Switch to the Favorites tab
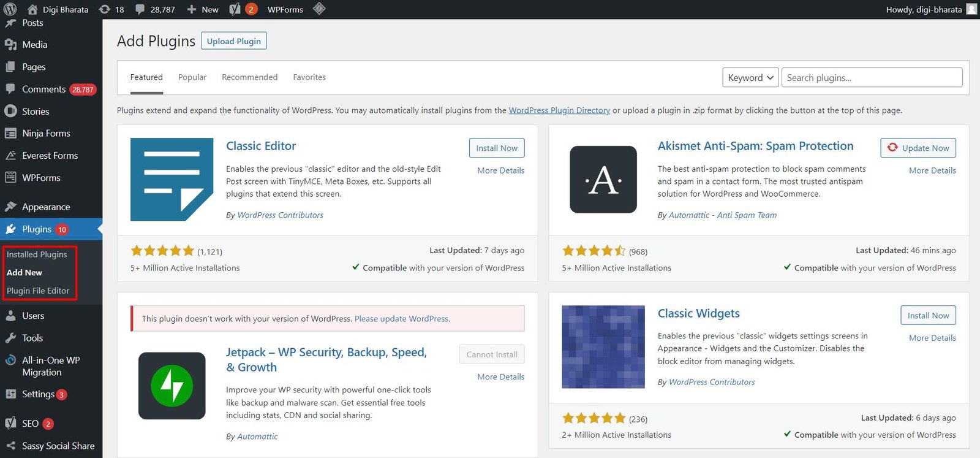The width and height of the screenshot is (980, 458). pos(309,77)
